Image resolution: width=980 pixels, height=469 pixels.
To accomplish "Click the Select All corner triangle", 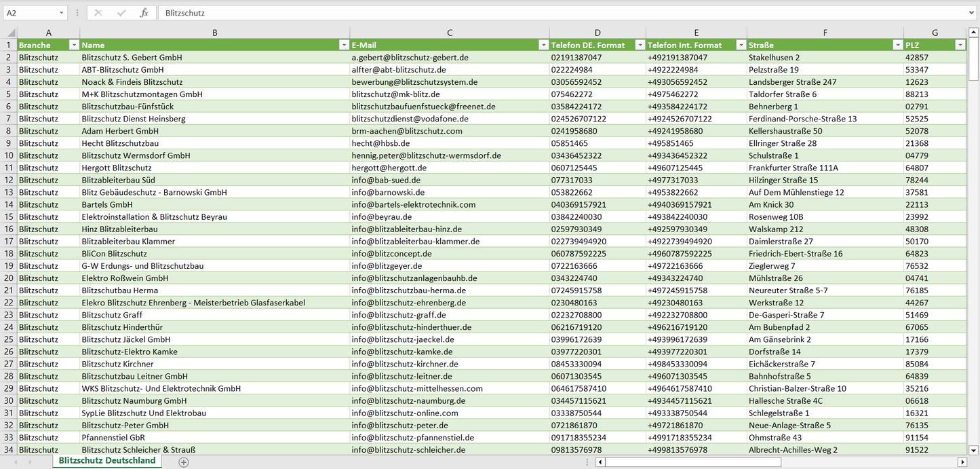I will pyautogui.click(x=10, y=33).
